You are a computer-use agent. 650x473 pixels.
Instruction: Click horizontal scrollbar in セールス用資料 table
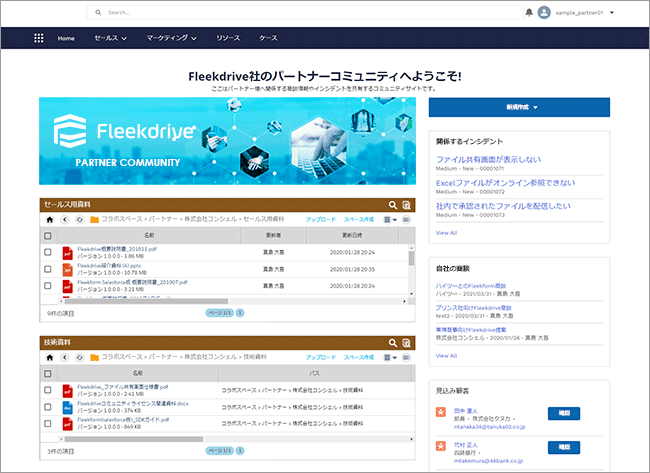(x=146, y=301)
